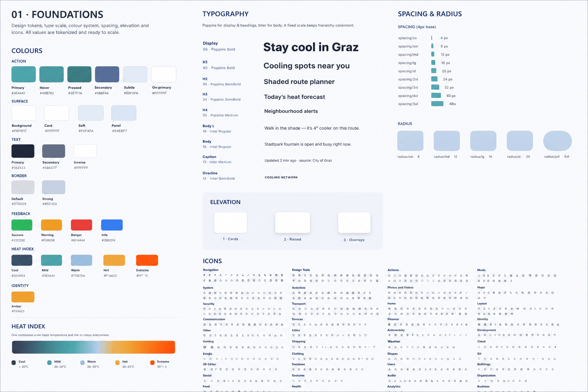The height and width of the screenshot is (392, 588).
Task: Click first icon in Design Tools group's top row
Action: click(x=294, y=275)
